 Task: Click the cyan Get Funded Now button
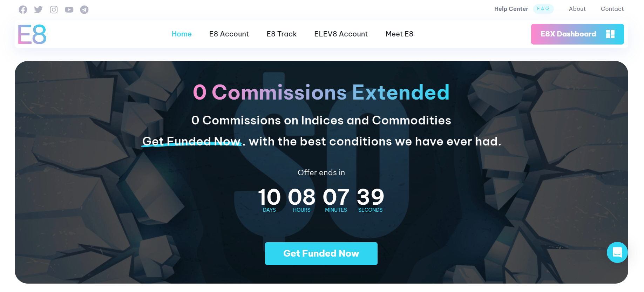click(321, 253)
